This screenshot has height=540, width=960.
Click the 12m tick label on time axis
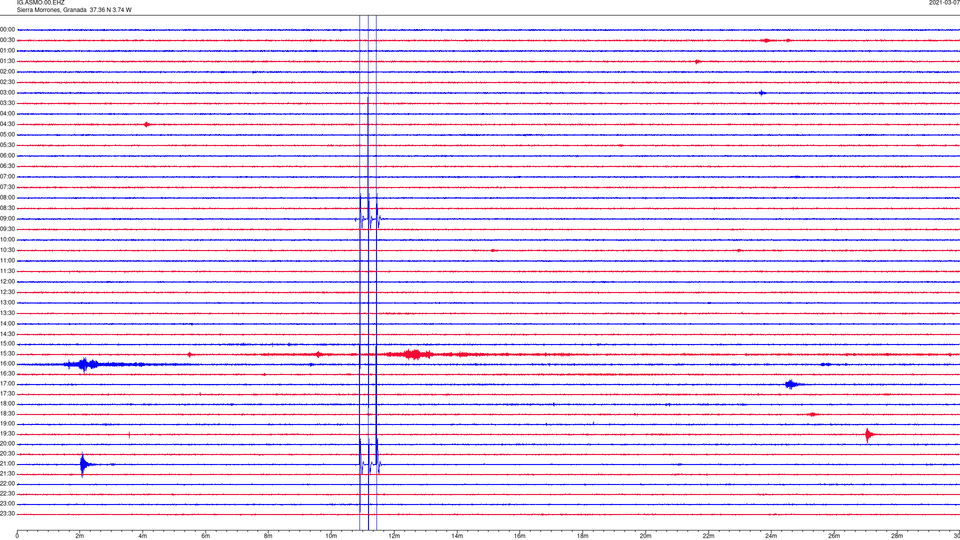[394, 536]
